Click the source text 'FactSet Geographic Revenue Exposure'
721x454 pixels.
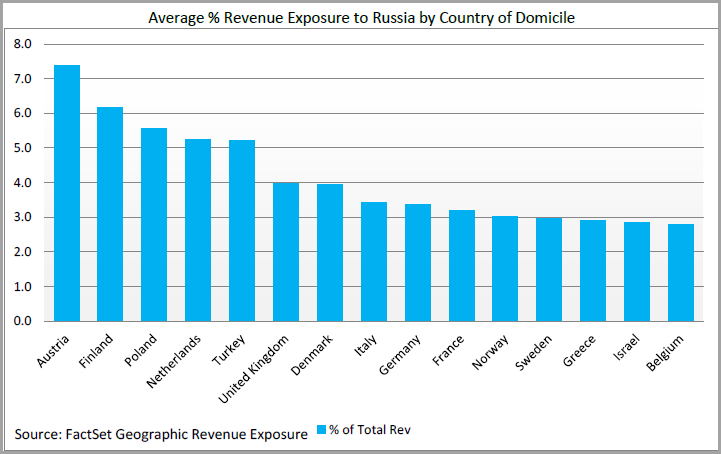click(187, 434)
